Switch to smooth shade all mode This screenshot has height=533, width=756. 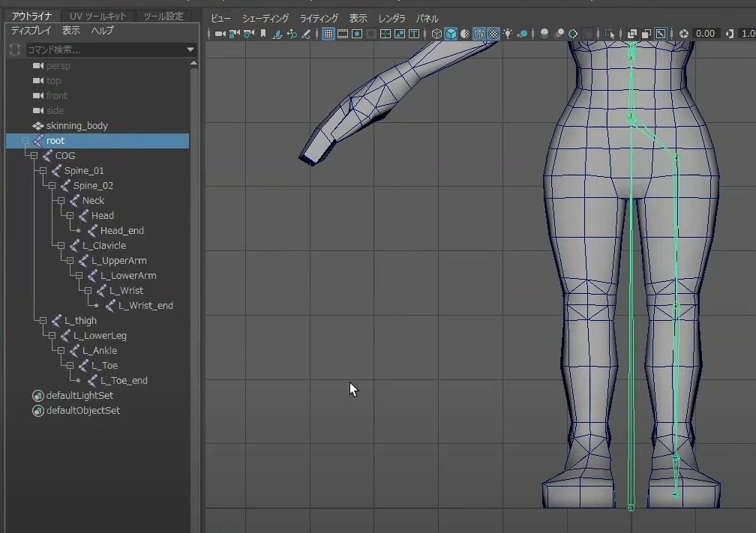(451, 34)
